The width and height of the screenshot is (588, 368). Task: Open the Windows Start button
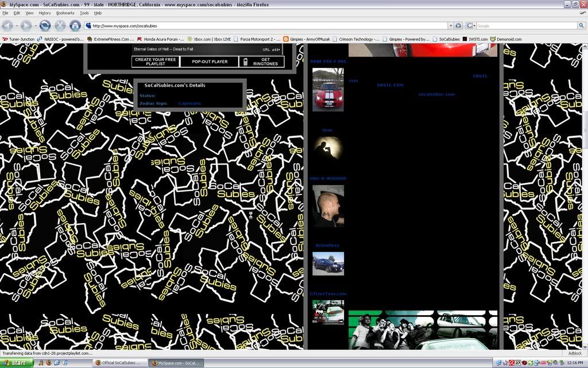(x=17, y=363)
